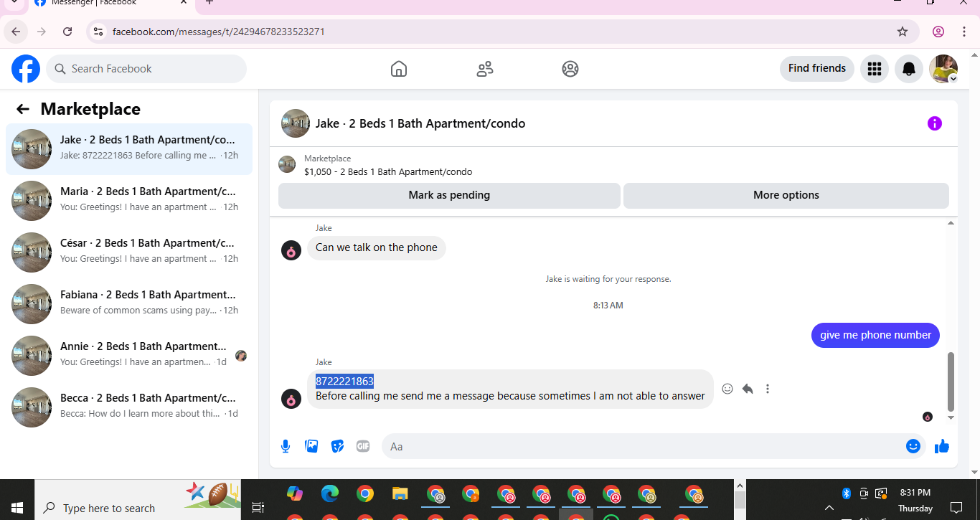
Task: View site information icon in address bar
Action: coord(98,32)
